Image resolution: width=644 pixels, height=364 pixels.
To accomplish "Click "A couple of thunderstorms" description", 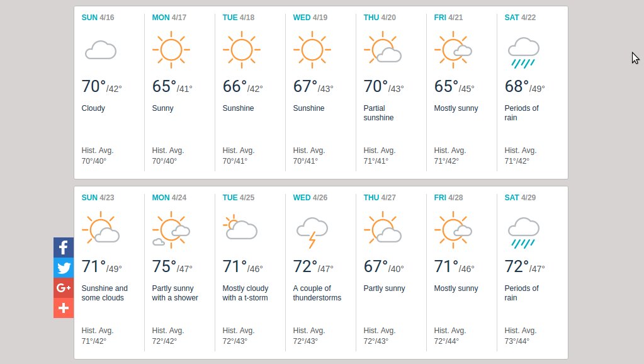I will [x=317, y=293].
